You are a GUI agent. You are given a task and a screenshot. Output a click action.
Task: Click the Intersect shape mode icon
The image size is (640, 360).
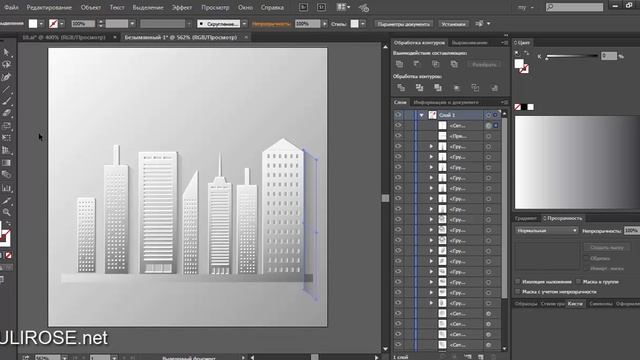point(436,64)
